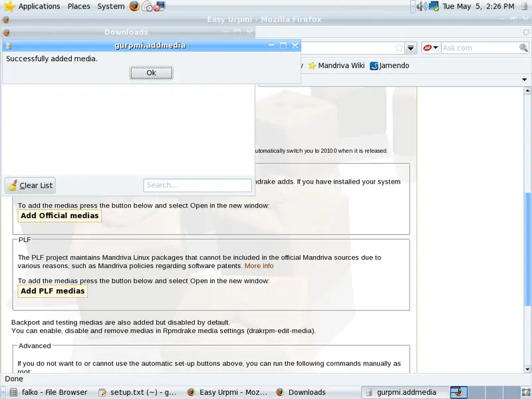
Task: Open the Applications menu
Action: pyautogui.click(x=39, y=6)
